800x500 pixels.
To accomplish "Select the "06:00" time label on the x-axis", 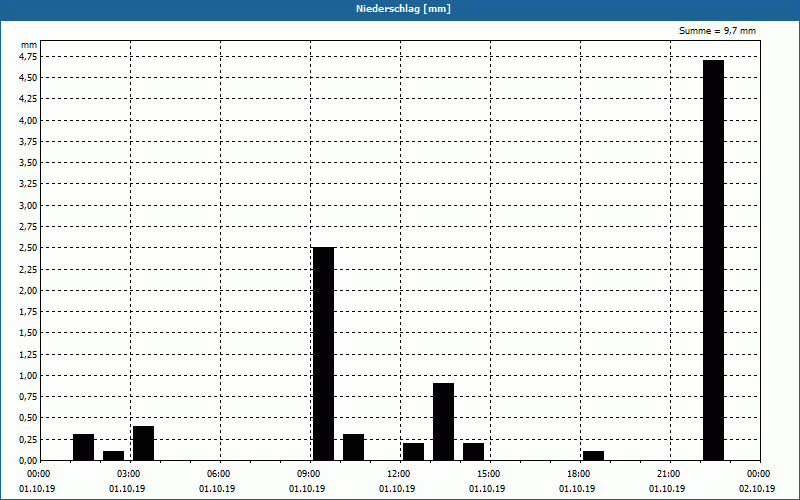I will coord(220,474).
